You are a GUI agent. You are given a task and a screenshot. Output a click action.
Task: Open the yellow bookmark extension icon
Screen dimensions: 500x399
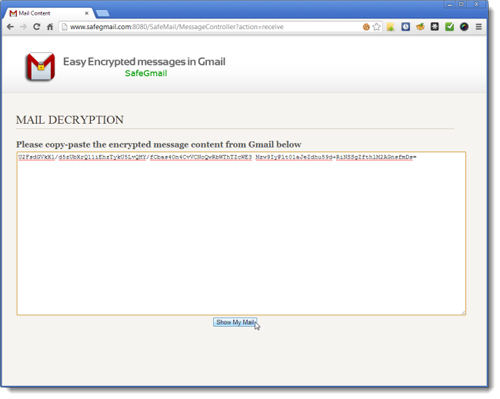390,27
